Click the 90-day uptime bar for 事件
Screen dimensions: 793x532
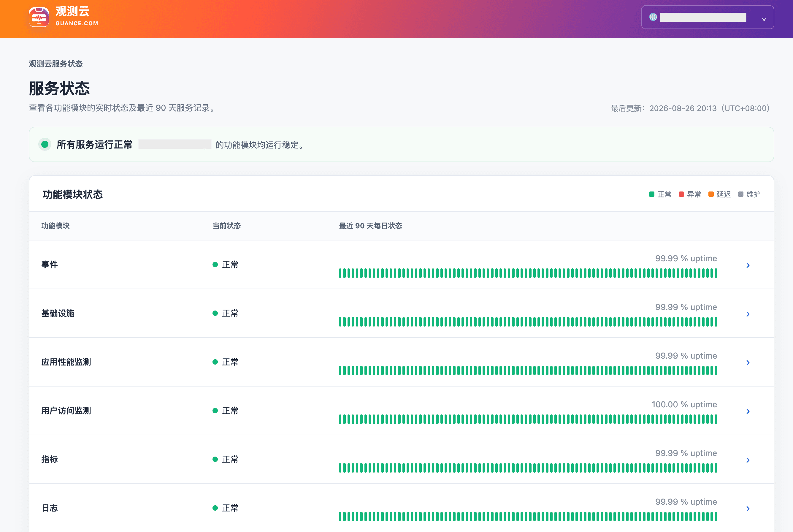click(528, 273)
